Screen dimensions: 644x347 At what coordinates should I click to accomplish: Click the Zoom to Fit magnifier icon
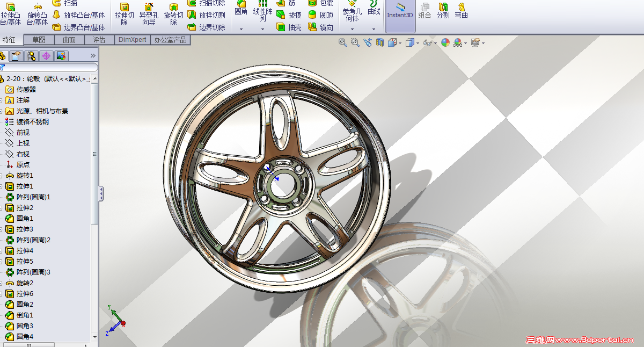pos(343,42)
